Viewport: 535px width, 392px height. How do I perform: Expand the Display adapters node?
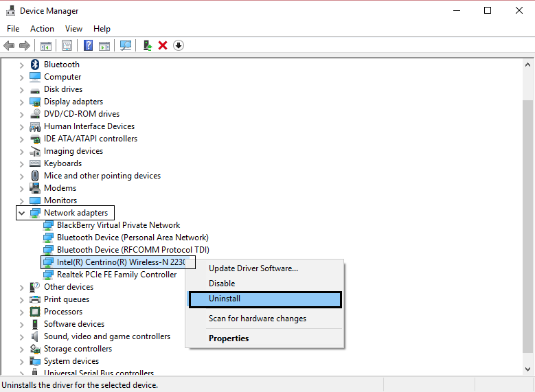coord(21,102)
